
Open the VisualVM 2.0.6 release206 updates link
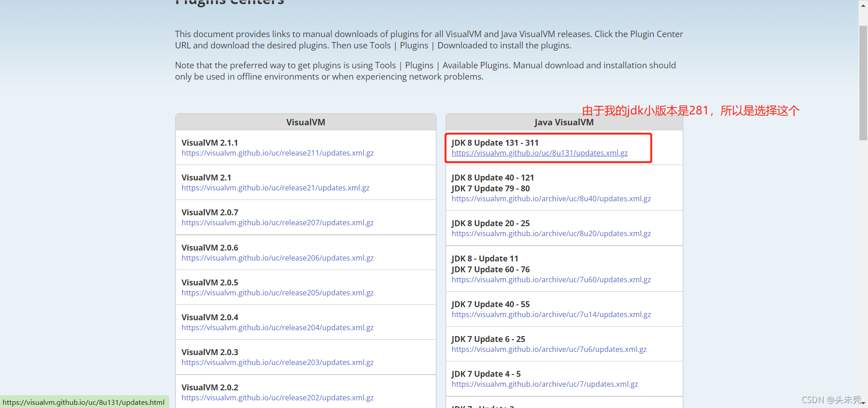[278, 258]
